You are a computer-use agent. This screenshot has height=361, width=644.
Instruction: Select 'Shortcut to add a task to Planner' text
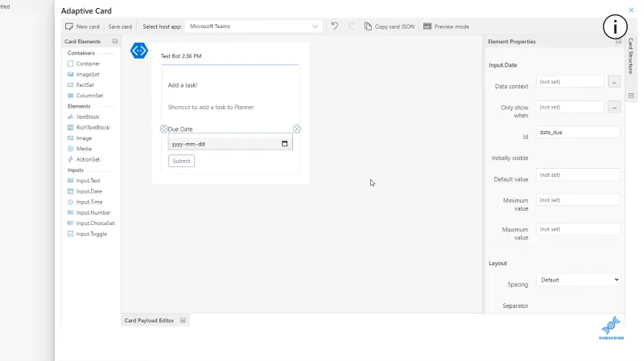pyautogui.click(x=211, y=107)
